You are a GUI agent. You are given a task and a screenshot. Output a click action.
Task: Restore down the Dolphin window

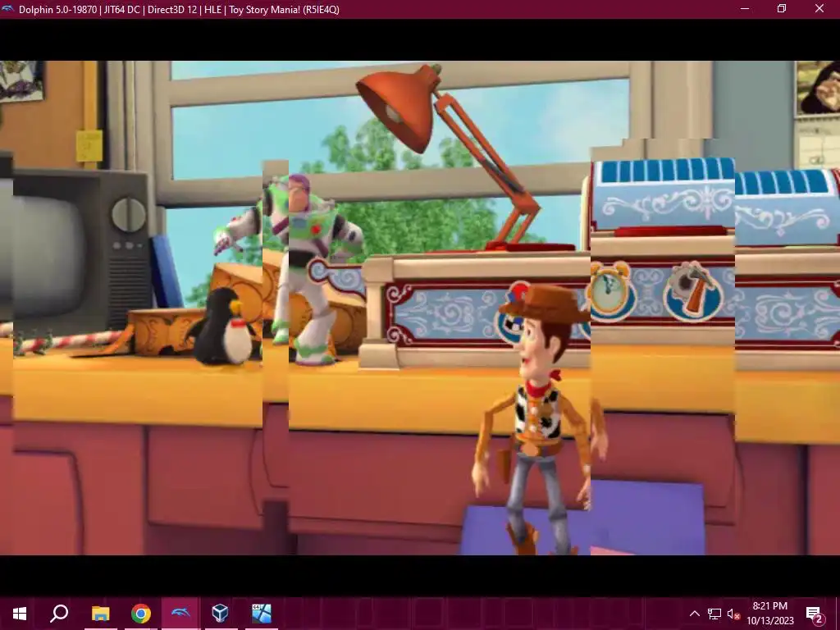point(782,8)
